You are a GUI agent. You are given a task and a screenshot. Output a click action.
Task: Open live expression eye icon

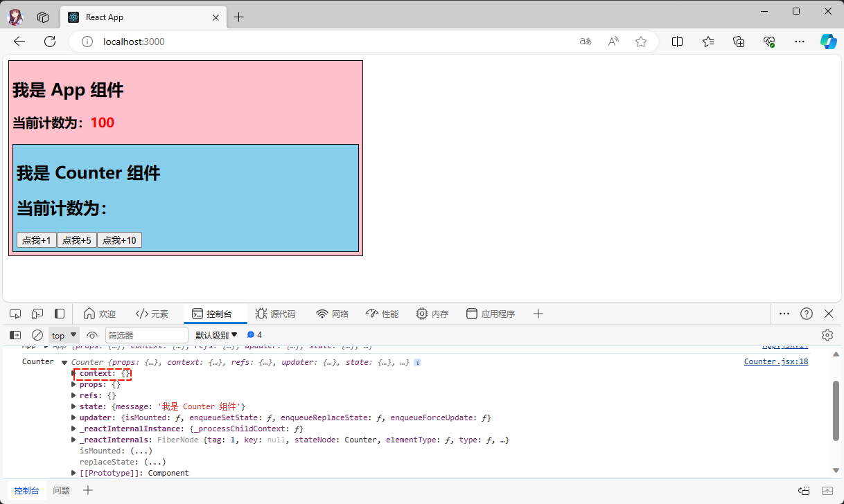[x=92, y=335]
